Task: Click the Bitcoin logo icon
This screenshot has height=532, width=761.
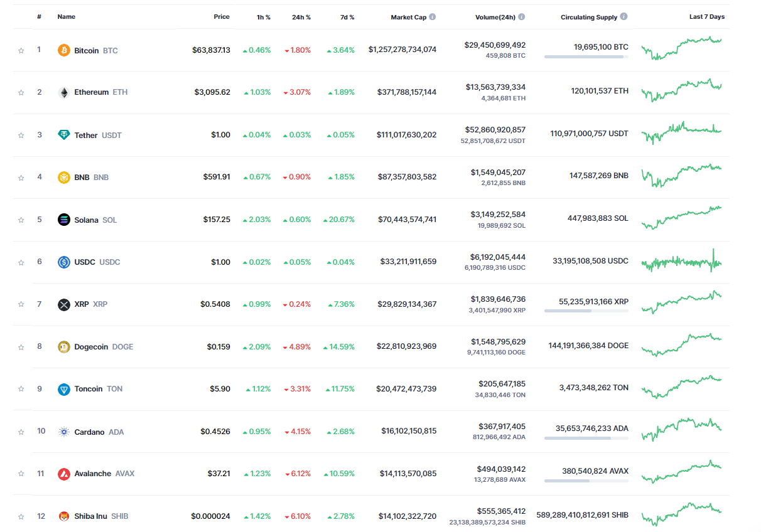Action: click(63, 50)
